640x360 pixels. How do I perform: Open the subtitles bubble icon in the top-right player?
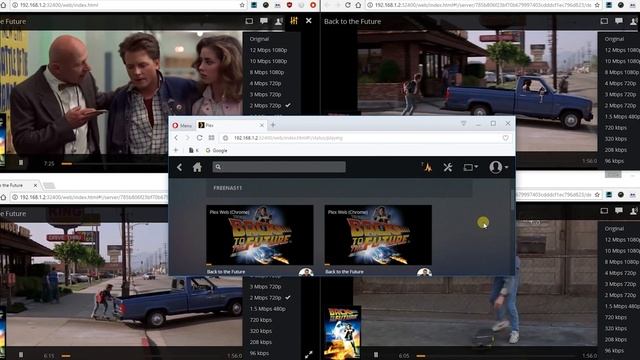619,21
